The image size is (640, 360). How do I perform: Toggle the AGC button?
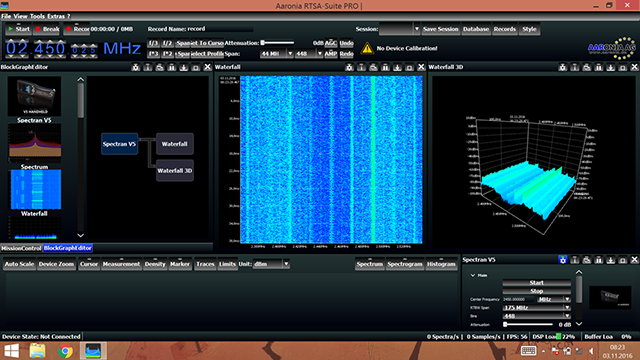click(331, 43)
